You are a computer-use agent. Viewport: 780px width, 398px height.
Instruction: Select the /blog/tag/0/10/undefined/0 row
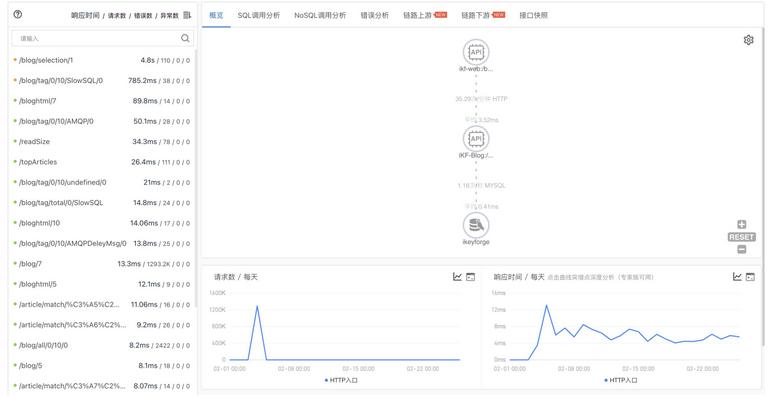[102, 183]
